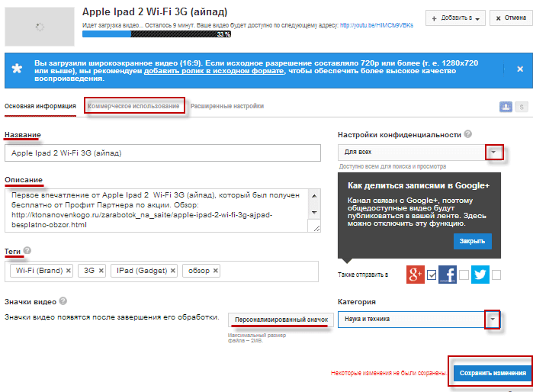Click the loading video thumbnail placeholder
533x392 pixels.
[x=40, y=27]
